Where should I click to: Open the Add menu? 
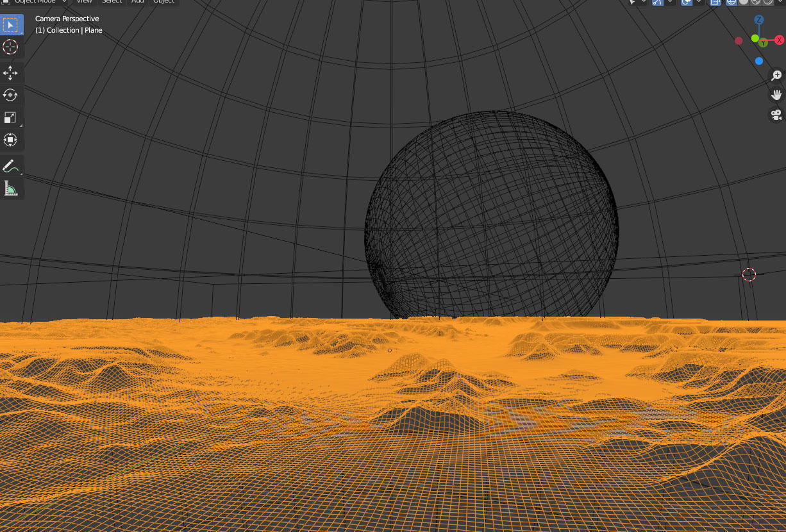click(x=138, y=2)
